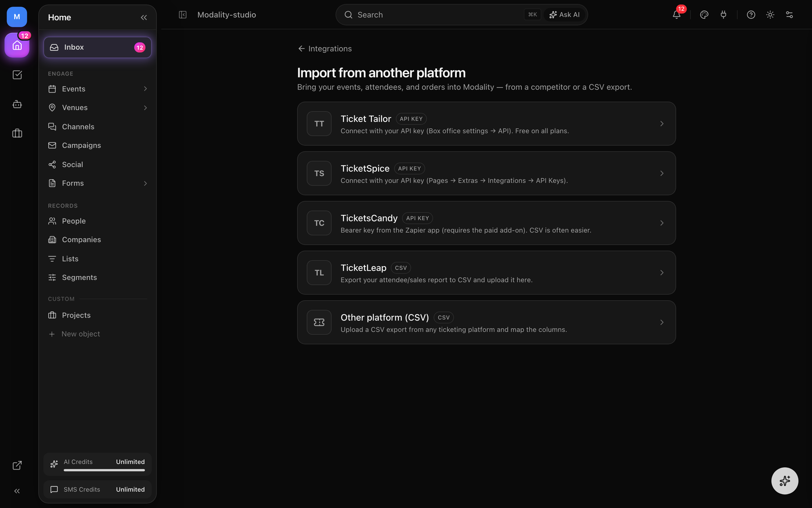Viewport: 812px width, 508px height.
Task: Click the TC TicketsCandy logo
Action: point(319,223)
